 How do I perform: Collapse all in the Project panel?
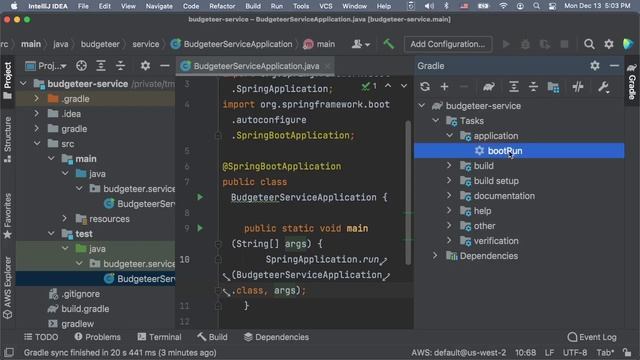point(120,66)
